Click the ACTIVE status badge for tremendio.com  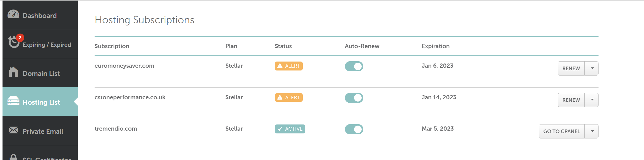[x=290, y=129]
